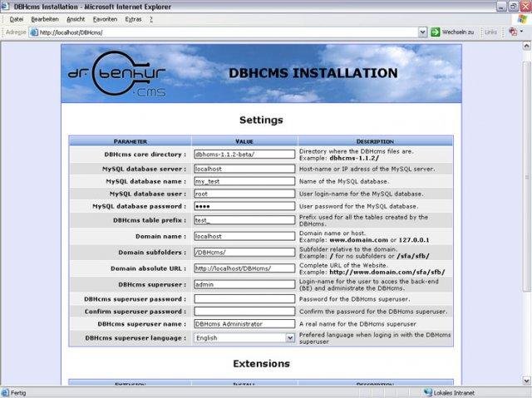The width and height of the screenshot is (532, 398).
Task: Open the ? help menu
Action: (x=151, y=19)
